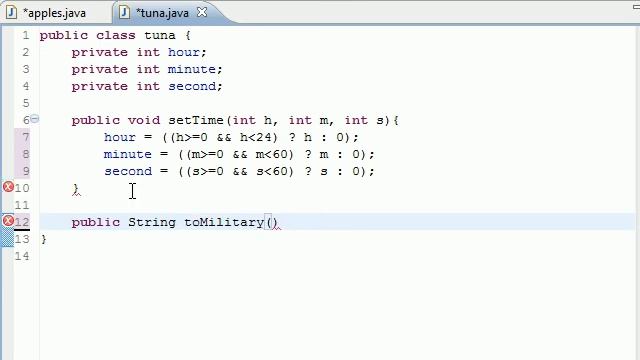The height and width of the screenshot is (360, 640).
Task: Click the Java file icon on apples.java tab
Action: pyautogui.click(x=11, y=13)
